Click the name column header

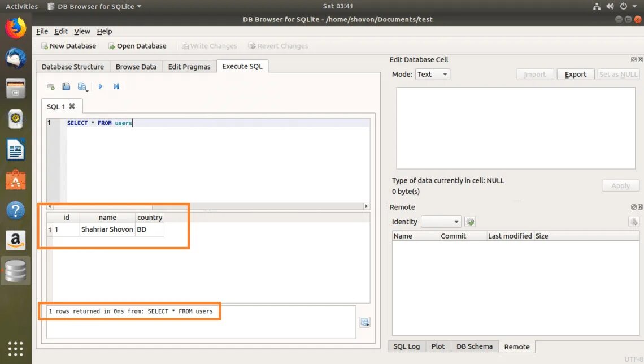(x=107, y=218)
